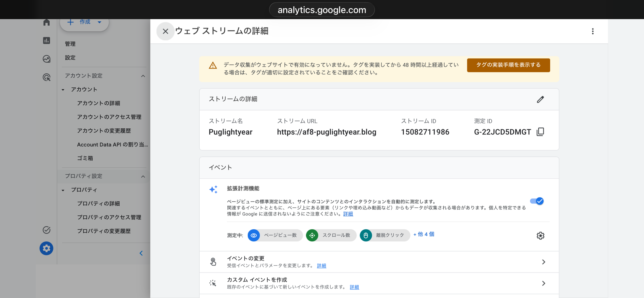Open アカウントの変更履歴 menu item
Screen dimensions: 644x298
coord(104,131)
